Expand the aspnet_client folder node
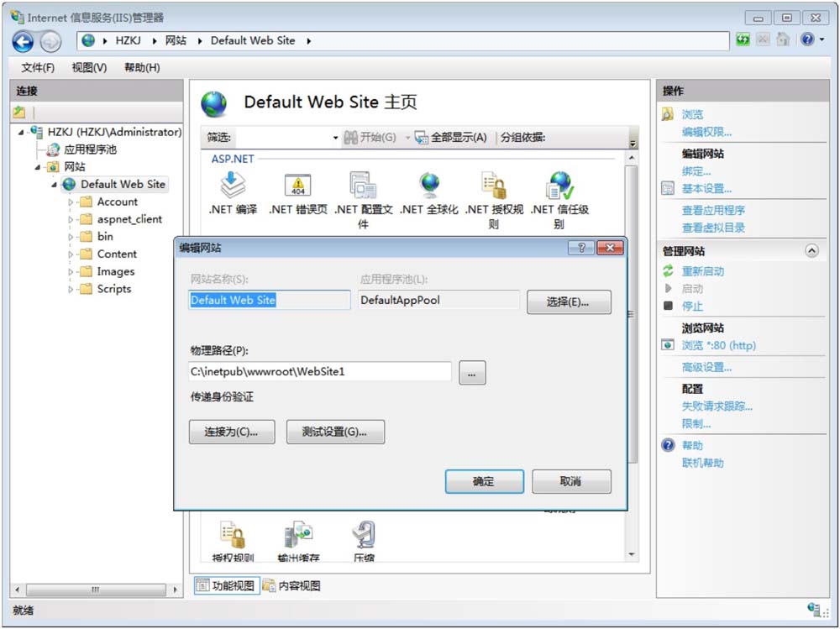The image size is (840, 629). [71, 220]
